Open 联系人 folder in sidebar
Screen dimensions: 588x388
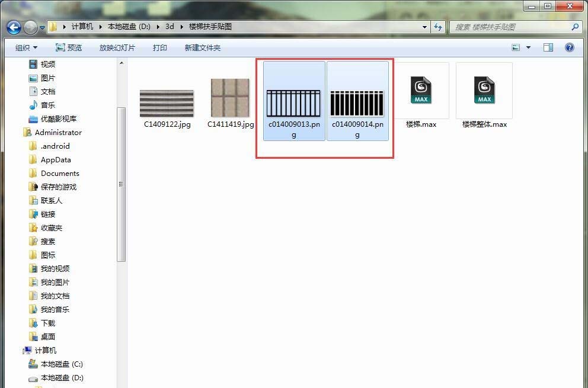[x=46, y=201]
